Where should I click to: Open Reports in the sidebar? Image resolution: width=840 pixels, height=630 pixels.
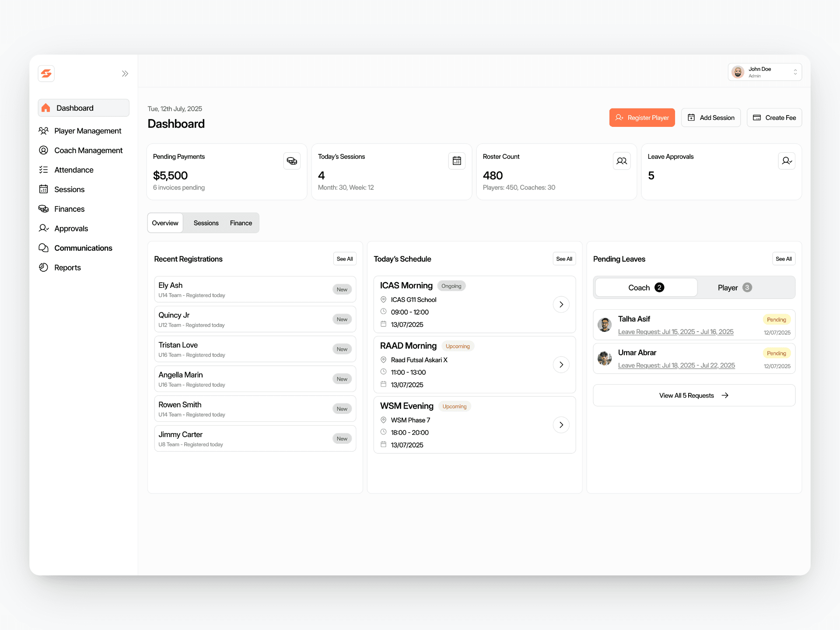(x=67, y=267)
